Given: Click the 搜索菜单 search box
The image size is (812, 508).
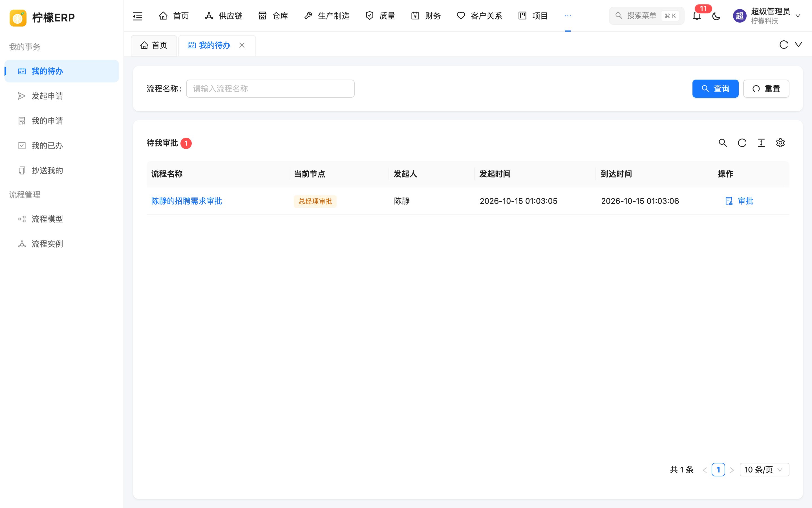Looking at the screenshot, I should pos(646,16).
